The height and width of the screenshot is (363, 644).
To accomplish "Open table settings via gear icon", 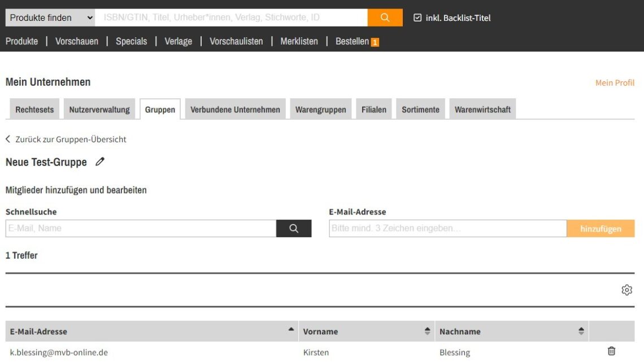I will point(626,290).
